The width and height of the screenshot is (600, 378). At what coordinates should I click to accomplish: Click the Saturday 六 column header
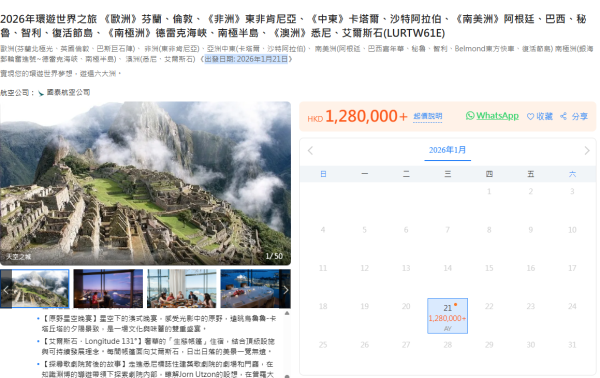pyautogui.click(x=572, y=174)
